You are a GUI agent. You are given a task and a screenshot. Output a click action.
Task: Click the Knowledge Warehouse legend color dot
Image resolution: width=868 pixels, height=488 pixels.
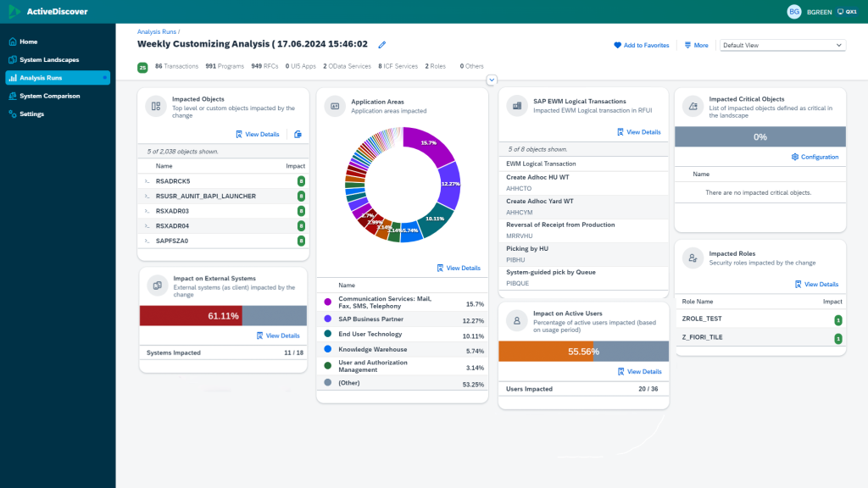click(x=328, y=349)
